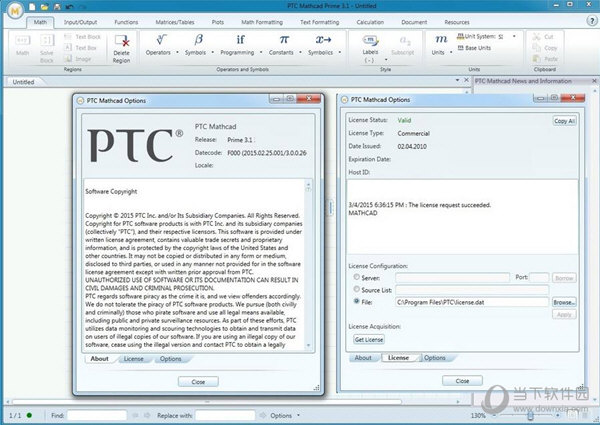Open the Base Units option
600x425 pixels.
click(x=480, y=49)
